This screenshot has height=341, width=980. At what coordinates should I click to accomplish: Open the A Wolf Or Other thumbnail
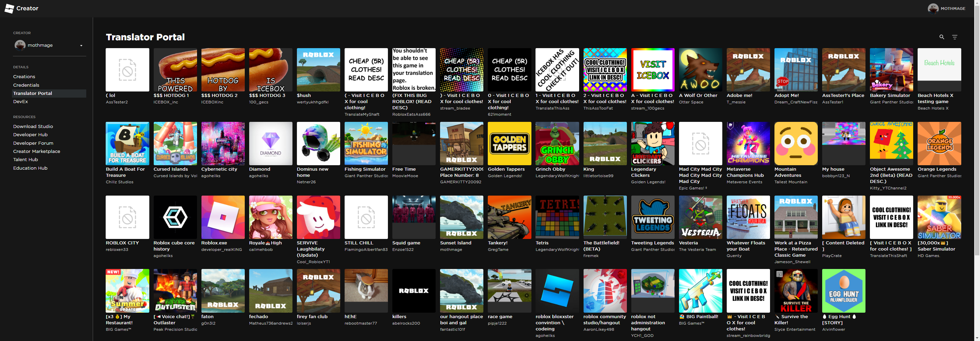coord(701,70)
